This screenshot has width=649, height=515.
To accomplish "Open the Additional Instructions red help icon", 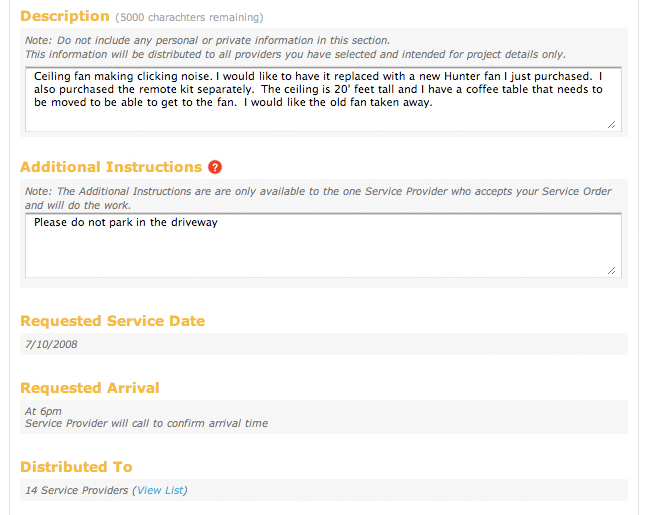I will tap(215, 167).
